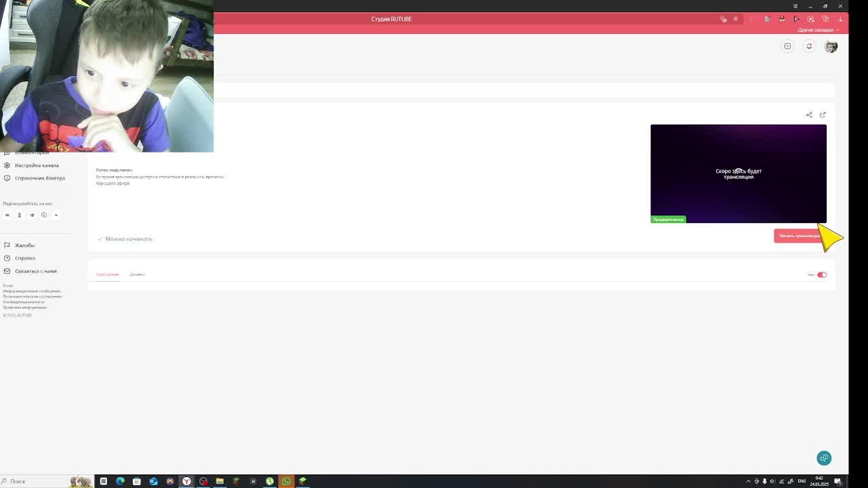Open Информационные сообщения footer link
The height and width of the screenshot is (488, 868).
coord(31,291)
